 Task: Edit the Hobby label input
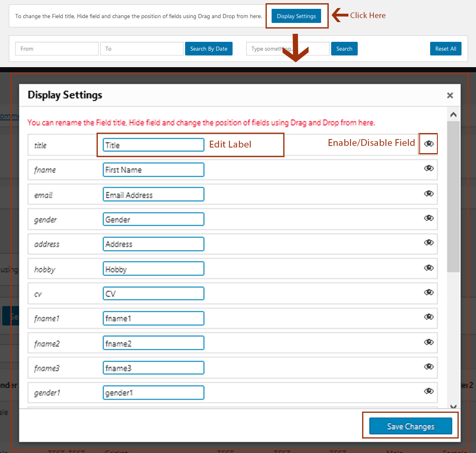coord(153,269)
